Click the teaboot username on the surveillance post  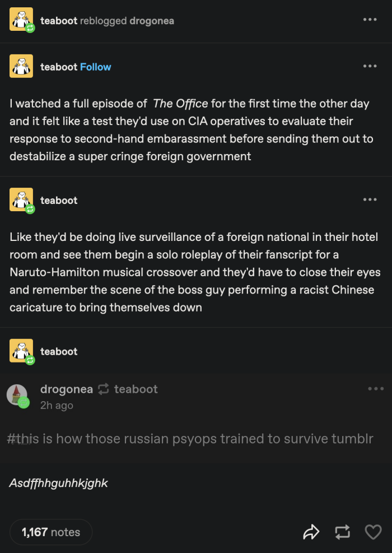pos(59,200)
